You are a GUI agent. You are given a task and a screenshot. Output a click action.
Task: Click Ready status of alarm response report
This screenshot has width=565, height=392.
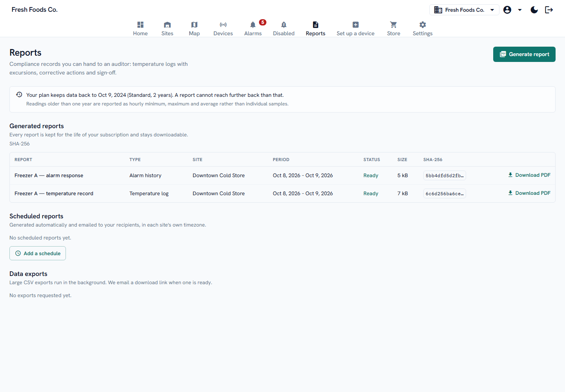tap(371, 176)
